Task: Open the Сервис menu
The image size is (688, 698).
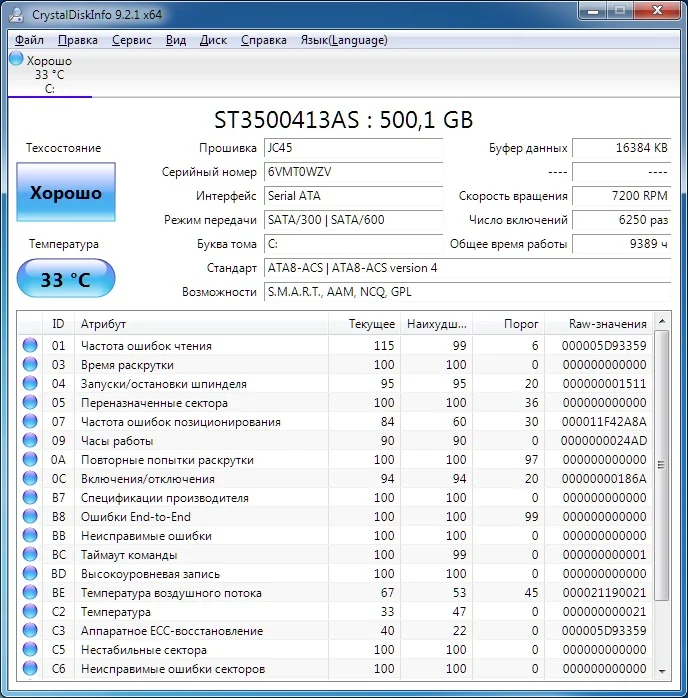Action: (131, 40)
